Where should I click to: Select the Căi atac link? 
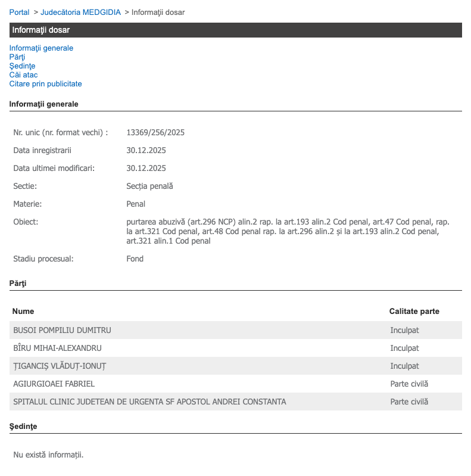(x=23, y=75)
